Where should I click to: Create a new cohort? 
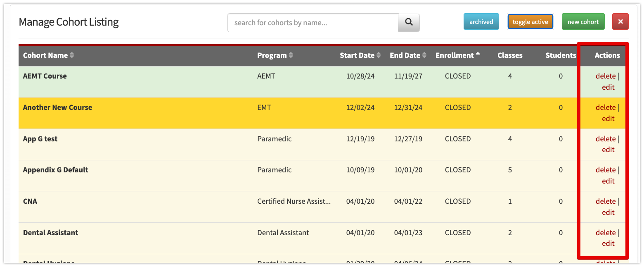coord(583,22)
